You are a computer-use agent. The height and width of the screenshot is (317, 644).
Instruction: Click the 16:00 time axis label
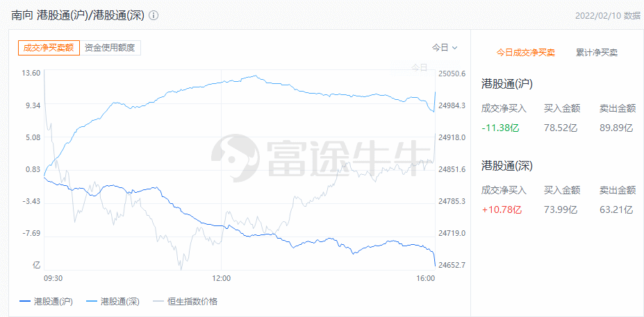click(x=425, y=278)
